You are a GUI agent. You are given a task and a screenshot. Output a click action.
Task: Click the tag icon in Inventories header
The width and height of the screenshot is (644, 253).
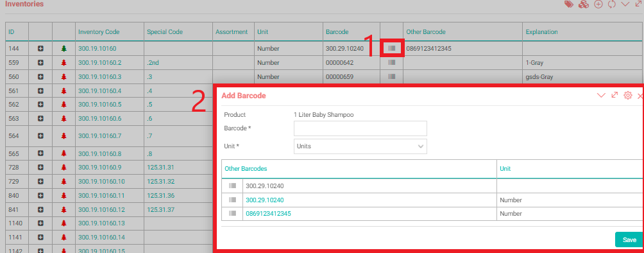click(x=569, y=4)
